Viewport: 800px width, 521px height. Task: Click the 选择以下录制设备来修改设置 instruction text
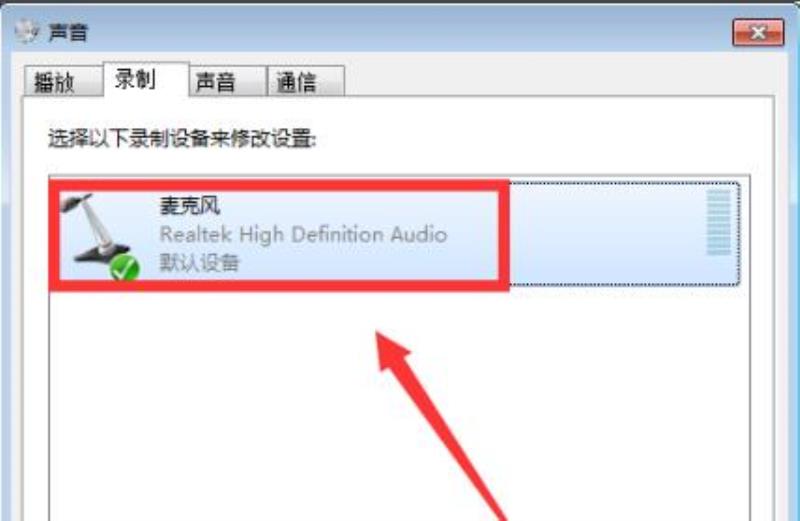pos(182,138)
